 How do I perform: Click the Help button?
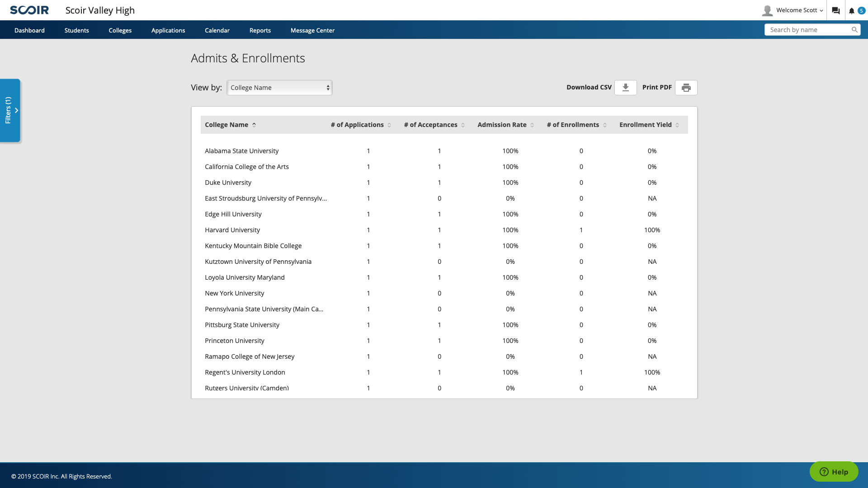click(x=834, y=472)
